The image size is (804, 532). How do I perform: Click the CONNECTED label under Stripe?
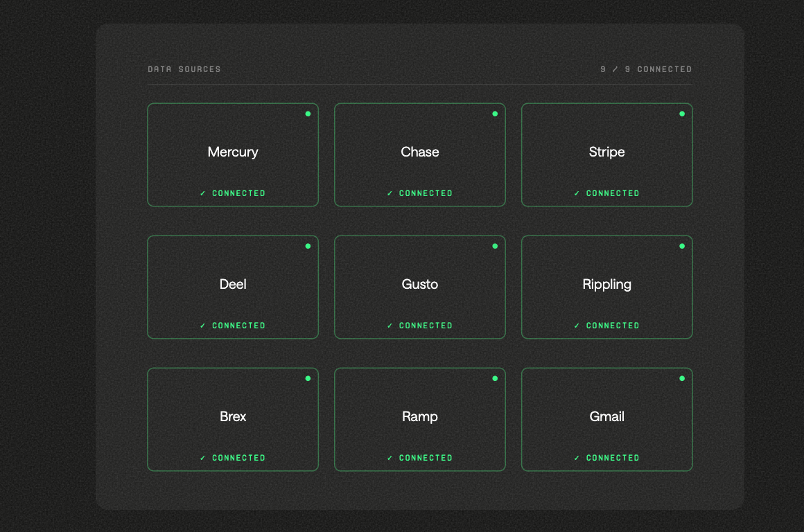tap(613, 193)
